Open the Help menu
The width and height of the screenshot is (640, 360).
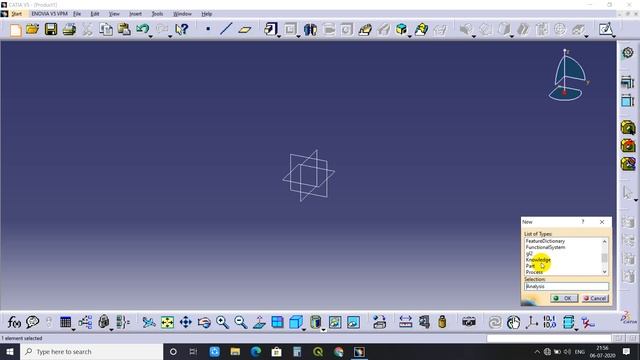tap(207, 14)
